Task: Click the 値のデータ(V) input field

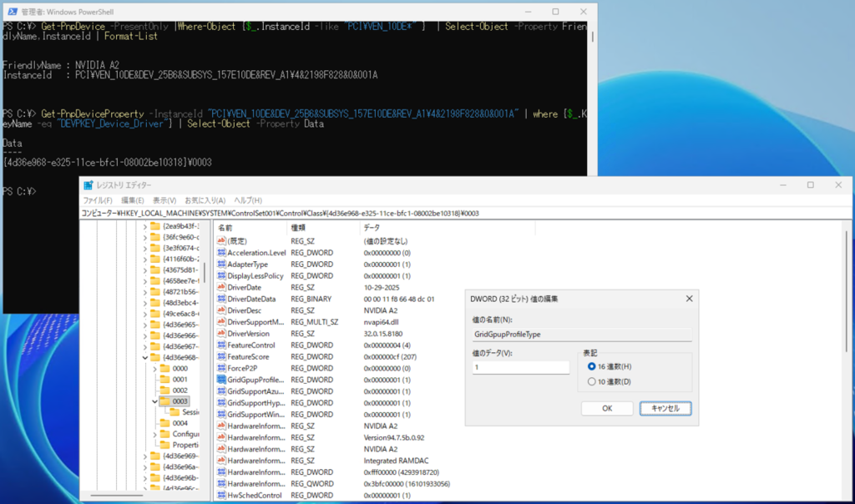Action: (521, 367)
